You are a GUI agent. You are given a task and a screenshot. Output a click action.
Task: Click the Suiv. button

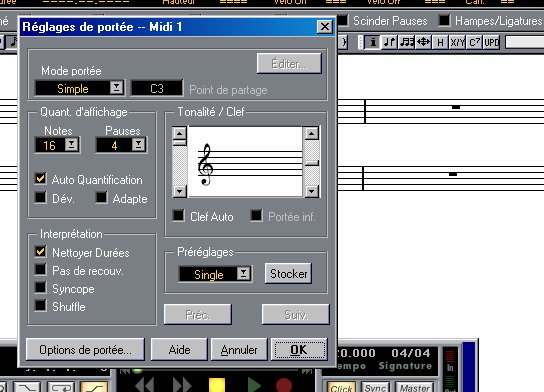[x=295, y=315]
